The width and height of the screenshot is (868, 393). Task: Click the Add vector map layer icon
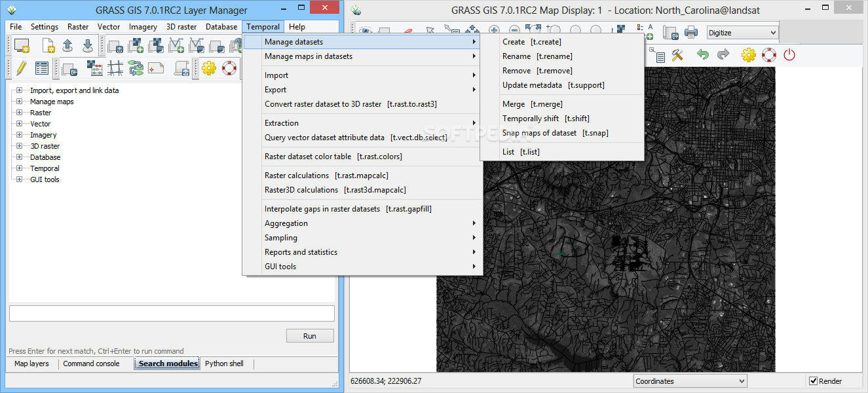177,46
